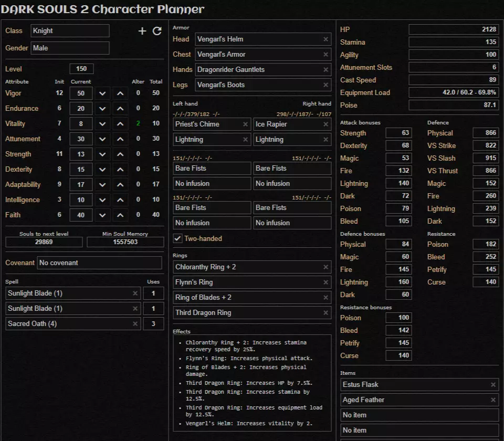Click Min Soul Memory value 1557503
The width and height of the screenshot is (504, 441).
(x=125, y=242)
